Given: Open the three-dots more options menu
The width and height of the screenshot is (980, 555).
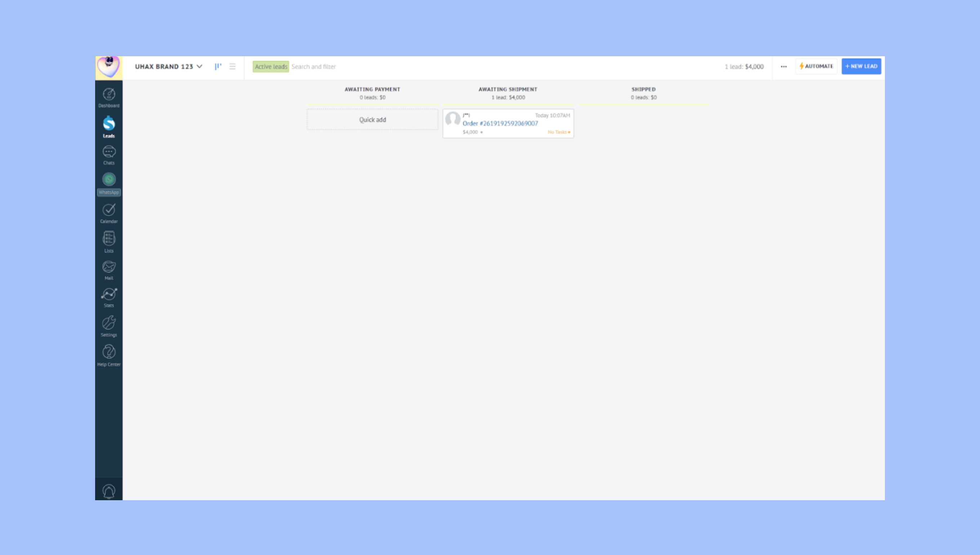Looking at the screenshot, I should [783, 66].
